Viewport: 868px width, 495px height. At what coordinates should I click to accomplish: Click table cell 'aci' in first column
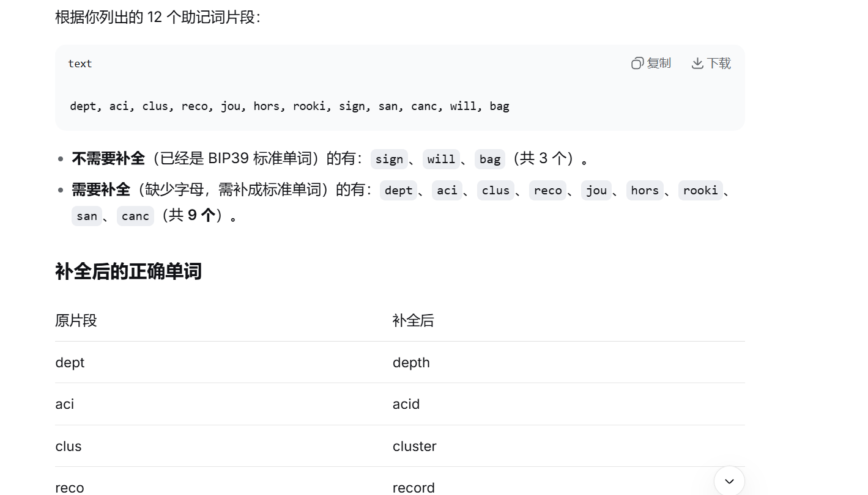point(64,404)
